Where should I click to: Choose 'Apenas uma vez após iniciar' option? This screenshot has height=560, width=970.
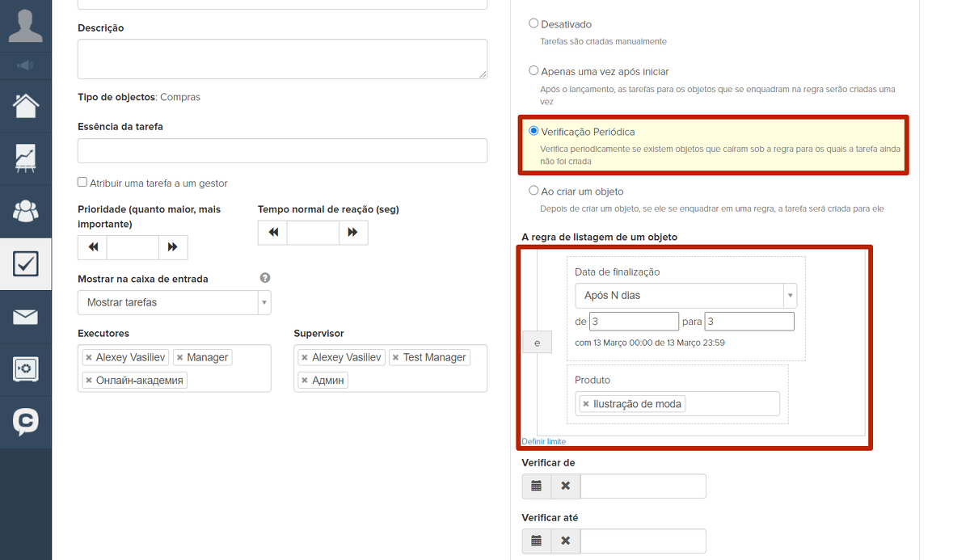(x=533, y=71)
